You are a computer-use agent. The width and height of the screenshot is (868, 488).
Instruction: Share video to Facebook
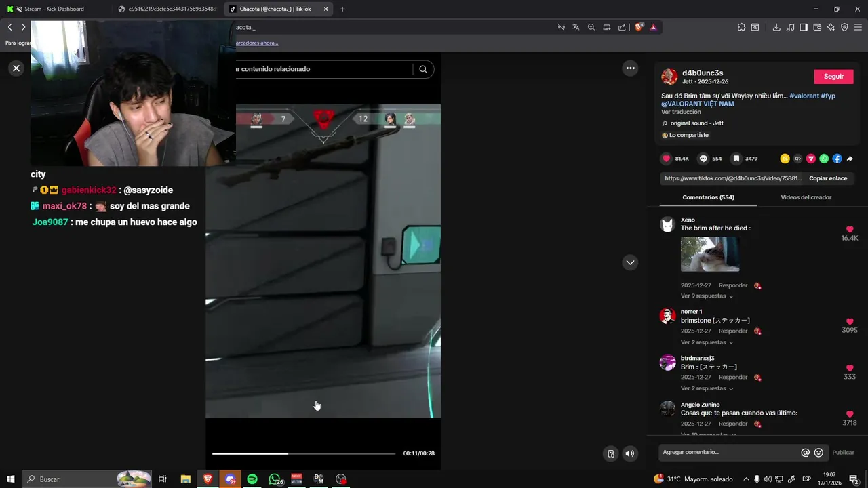[837, 159]
